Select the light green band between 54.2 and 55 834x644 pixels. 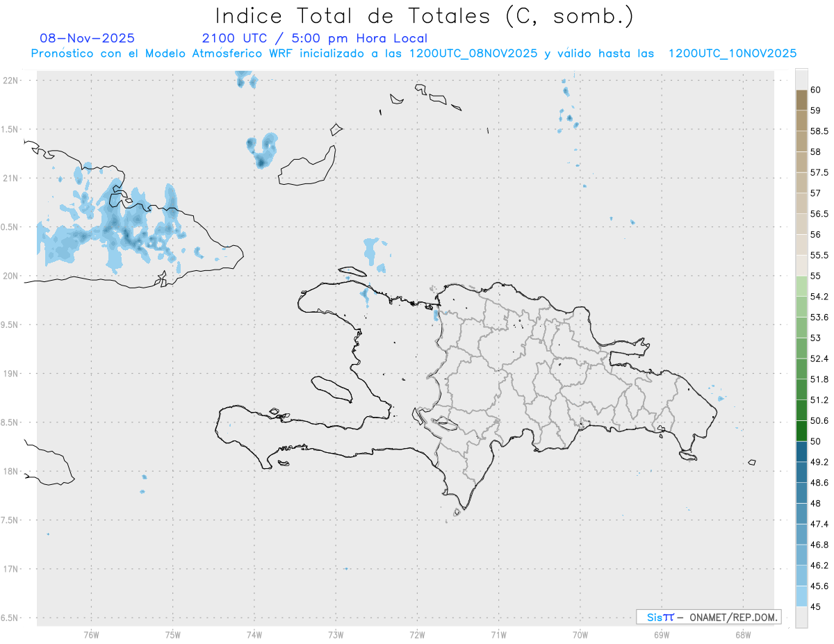coord(801,286)
